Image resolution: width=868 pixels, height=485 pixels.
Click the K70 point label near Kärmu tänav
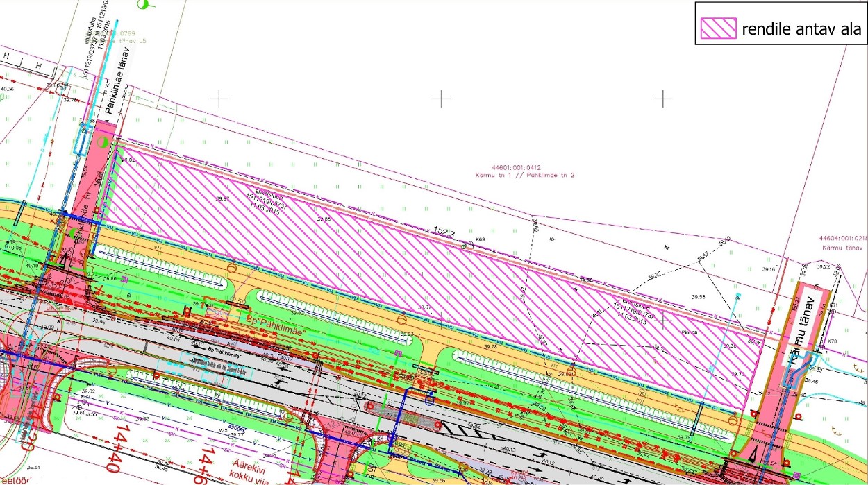tap(833, 342)
